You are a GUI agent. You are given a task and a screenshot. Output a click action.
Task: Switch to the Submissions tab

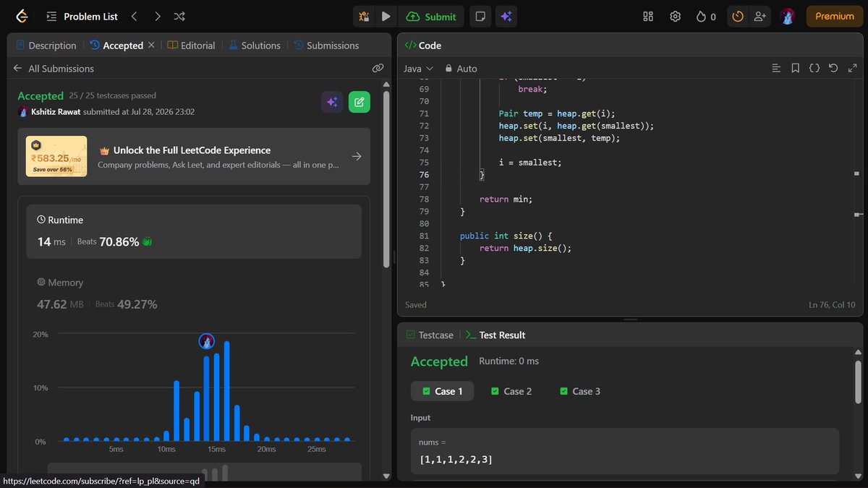326,45
